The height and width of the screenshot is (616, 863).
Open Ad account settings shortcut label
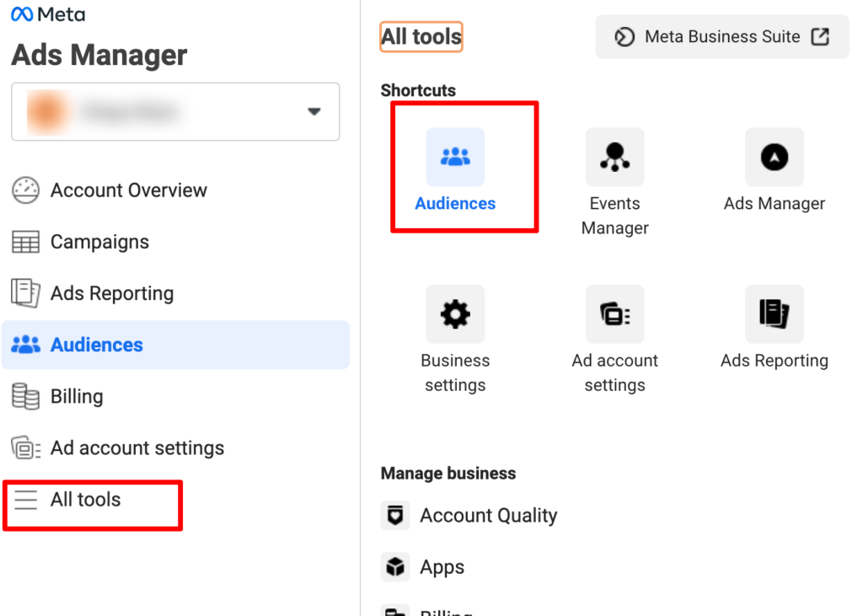click(x=614, y=372)
